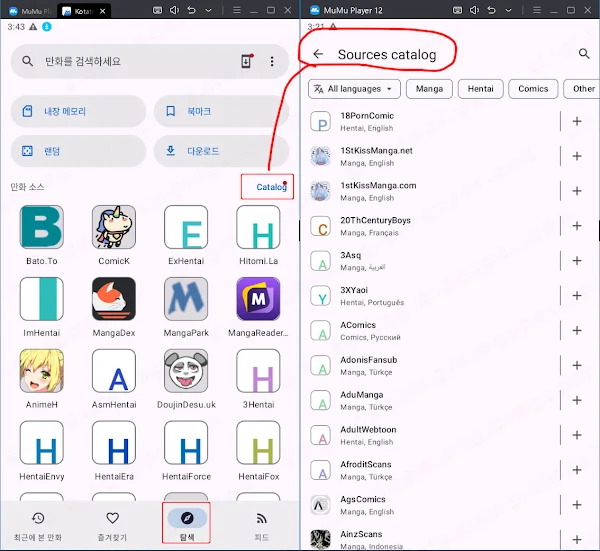
Task: Open the AnimeH source icon
Action: 42,371
